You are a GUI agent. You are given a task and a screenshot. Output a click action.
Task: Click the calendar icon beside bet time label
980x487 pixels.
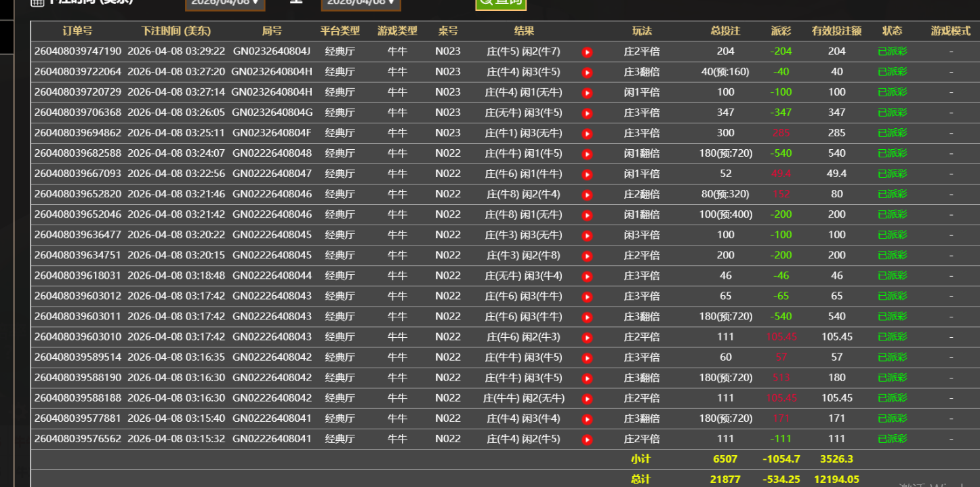point(37,2)
